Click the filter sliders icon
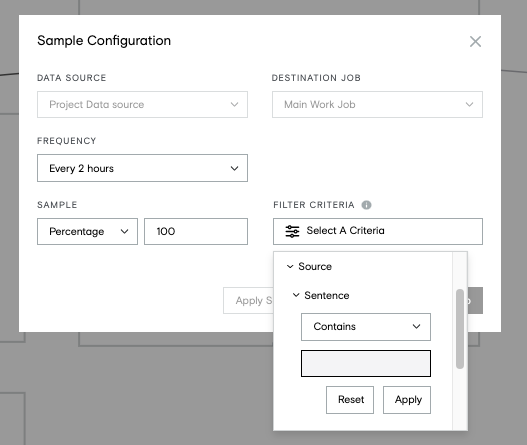 [292, 231]
